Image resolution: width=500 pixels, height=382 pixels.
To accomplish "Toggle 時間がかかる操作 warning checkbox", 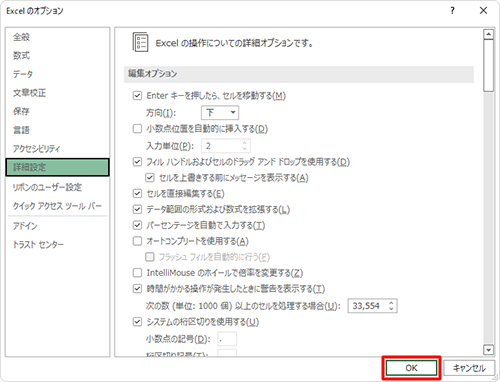I will point(137,289).
